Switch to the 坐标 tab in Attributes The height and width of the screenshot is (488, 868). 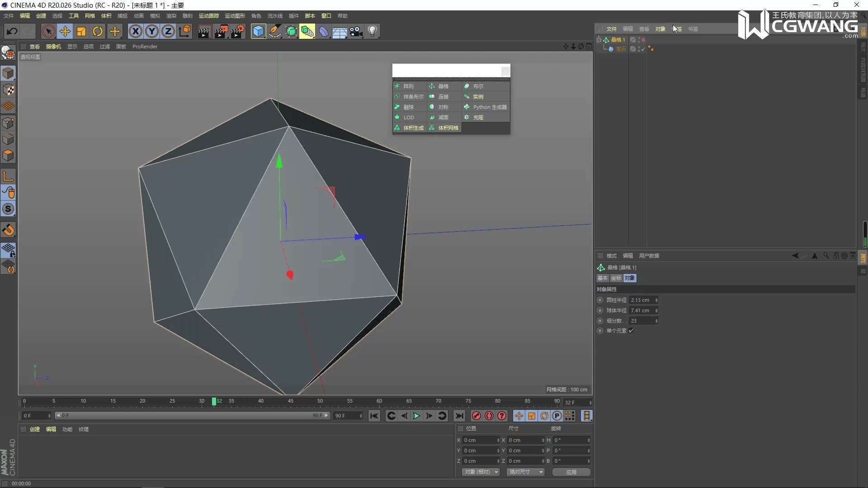point(616,278)
